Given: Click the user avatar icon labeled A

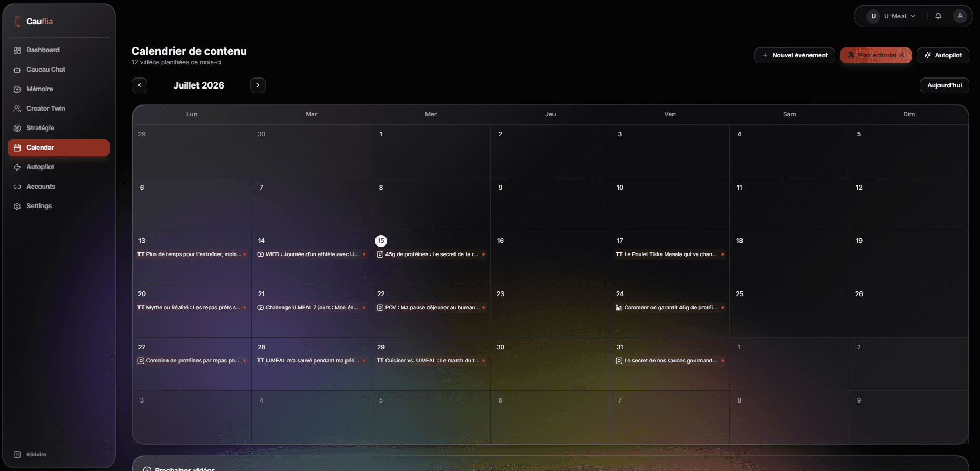Looking at the screenshot, I should (960, 16).
